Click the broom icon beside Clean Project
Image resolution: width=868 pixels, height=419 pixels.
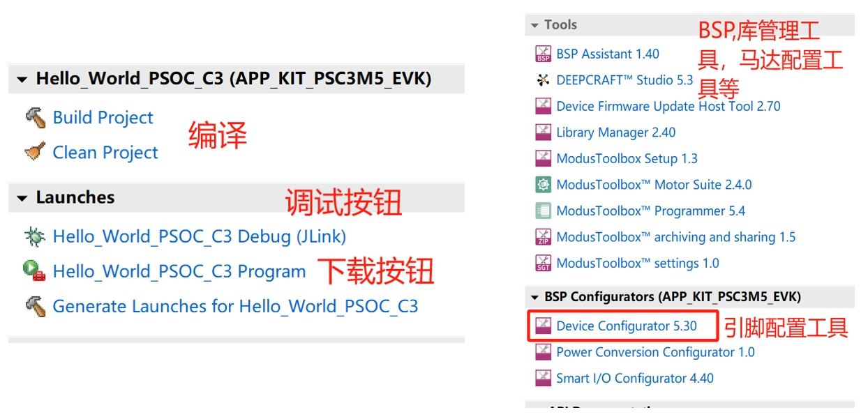(35, 152)
